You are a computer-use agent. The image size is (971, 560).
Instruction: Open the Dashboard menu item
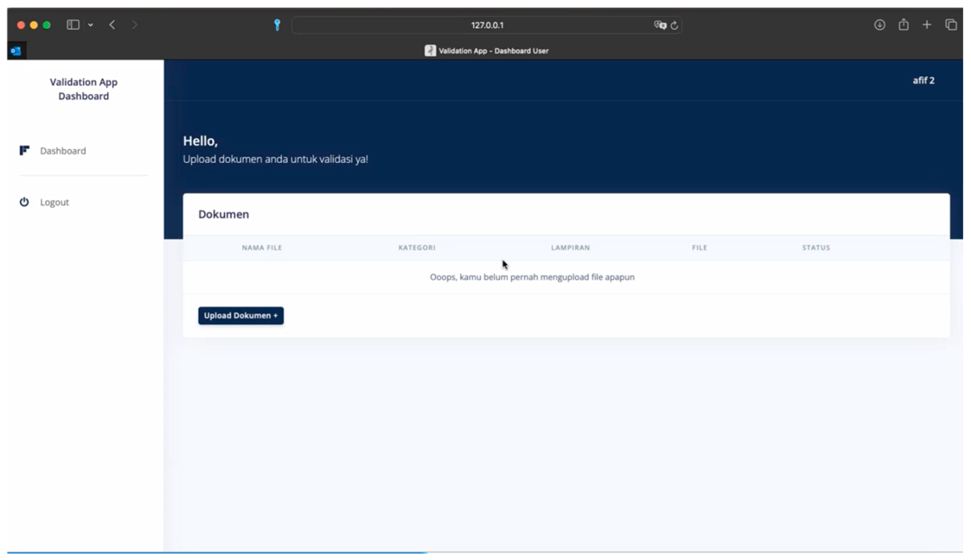coord(63,151)
